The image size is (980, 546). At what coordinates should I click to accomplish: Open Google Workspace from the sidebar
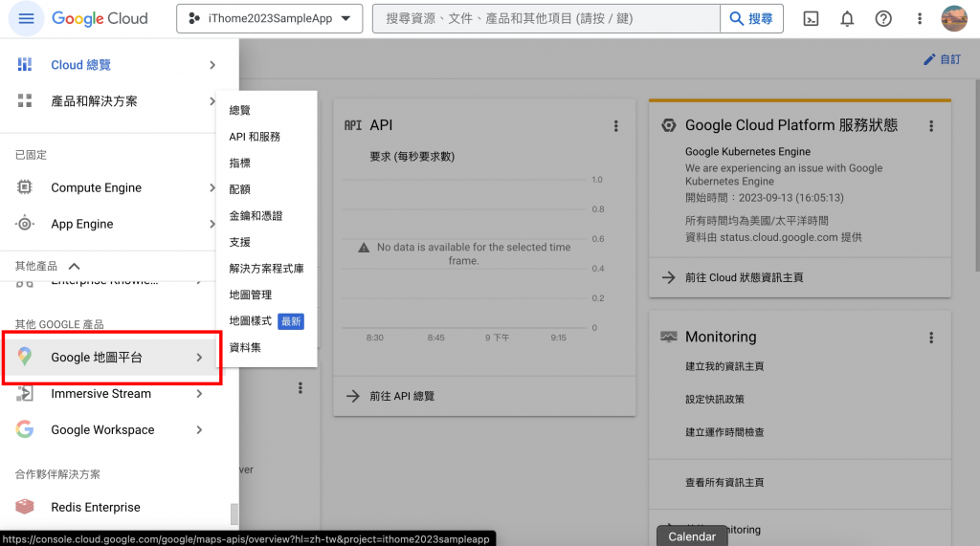pos(102,429)
